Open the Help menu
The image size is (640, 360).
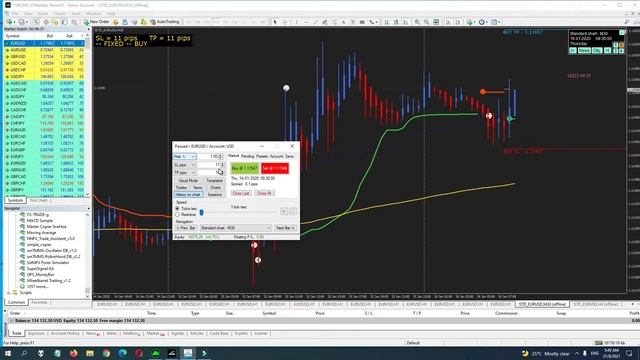[111, 13]
